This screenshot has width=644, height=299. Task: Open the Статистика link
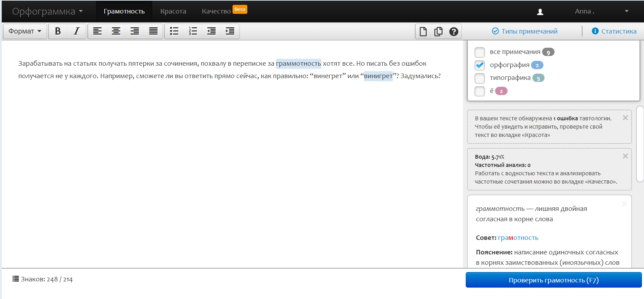614,31
